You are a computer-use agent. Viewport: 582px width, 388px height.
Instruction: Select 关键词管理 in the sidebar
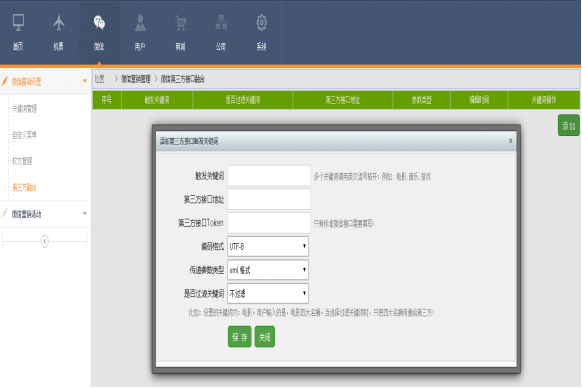click(x=24, y=109)
